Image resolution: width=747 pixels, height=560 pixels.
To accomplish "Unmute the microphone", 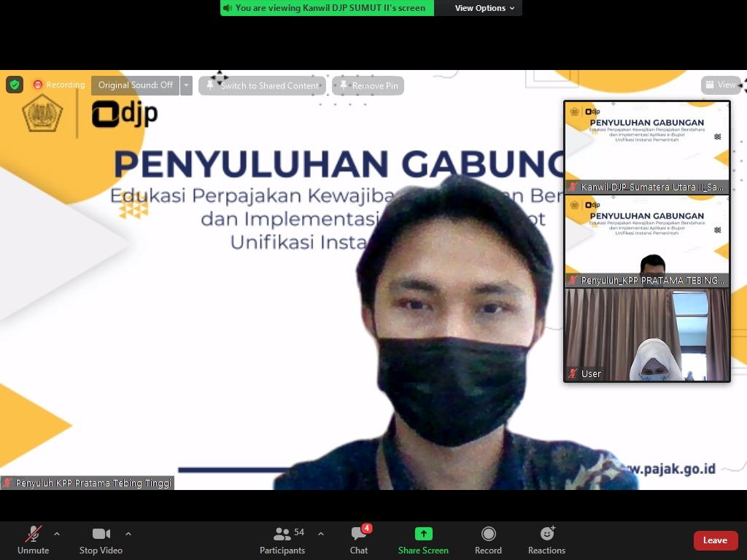I will (34, 540).
